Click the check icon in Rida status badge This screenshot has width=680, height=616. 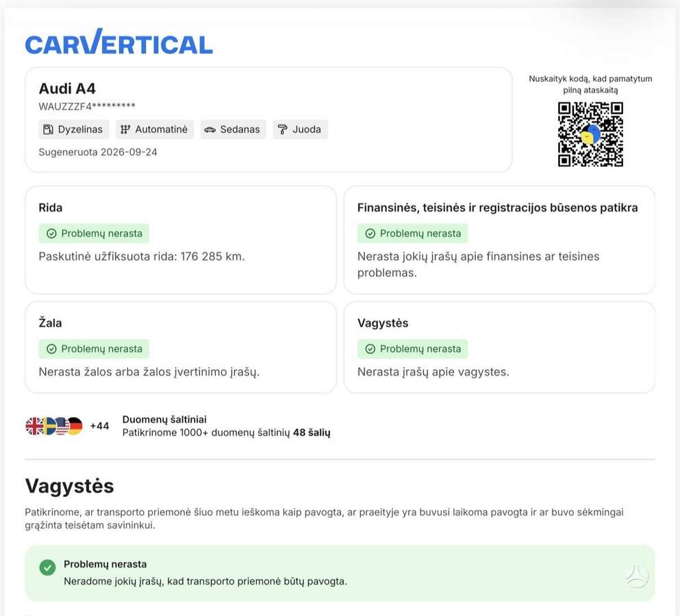coord(51,233)
